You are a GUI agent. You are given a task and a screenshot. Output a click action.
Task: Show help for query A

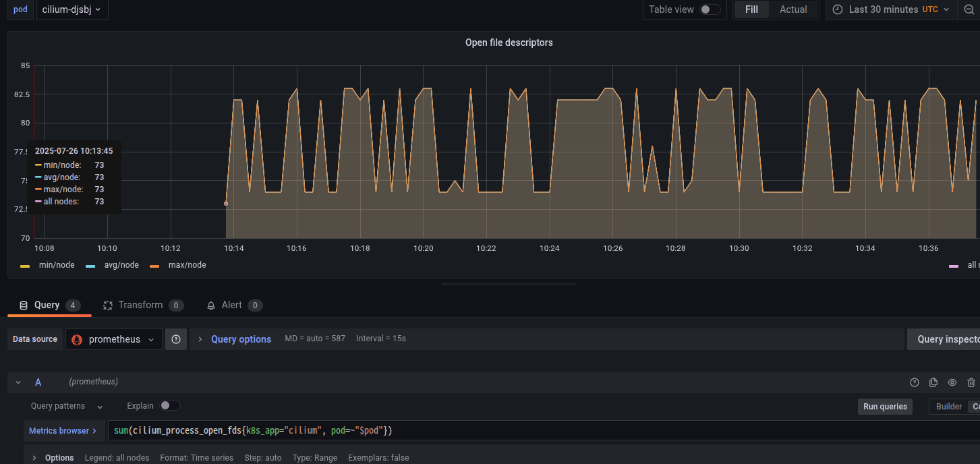(x=915, y=382)
